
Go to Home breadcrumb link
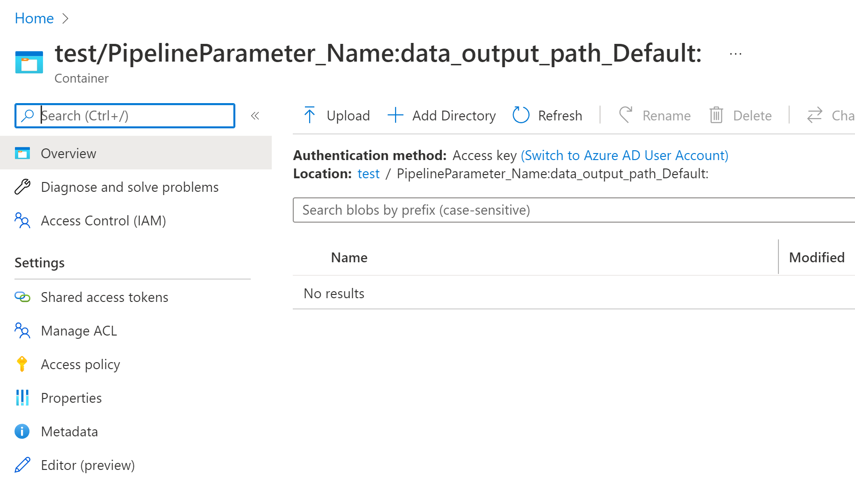(x=34, y=18)
